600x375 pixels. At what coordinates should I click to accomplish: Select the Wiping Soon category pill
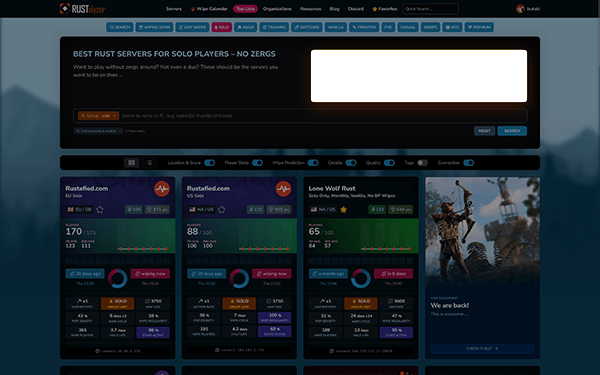(x=154, y=27)
